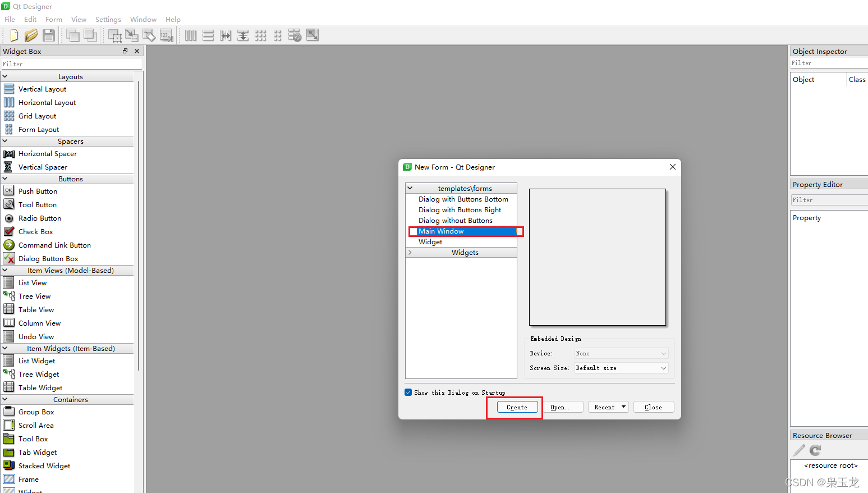The width and height of the screenshot is (868, 493).
Task: Click Lay Out Vertically in Splitter icon
Action: [x=243, y=36]
